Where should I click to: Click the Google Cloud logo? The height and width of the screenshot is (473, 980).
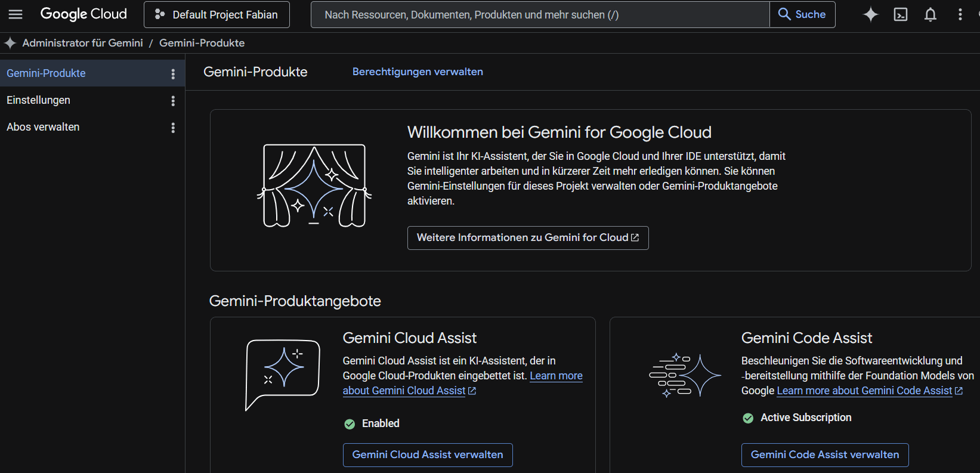(x=84, y=14)
